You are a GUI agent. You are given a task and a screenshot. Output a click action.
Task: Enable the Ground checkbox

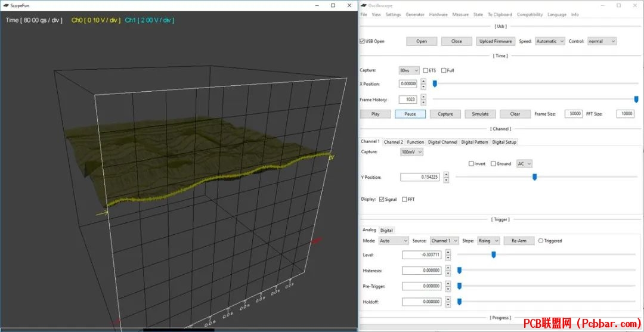(x=493, y=164)
